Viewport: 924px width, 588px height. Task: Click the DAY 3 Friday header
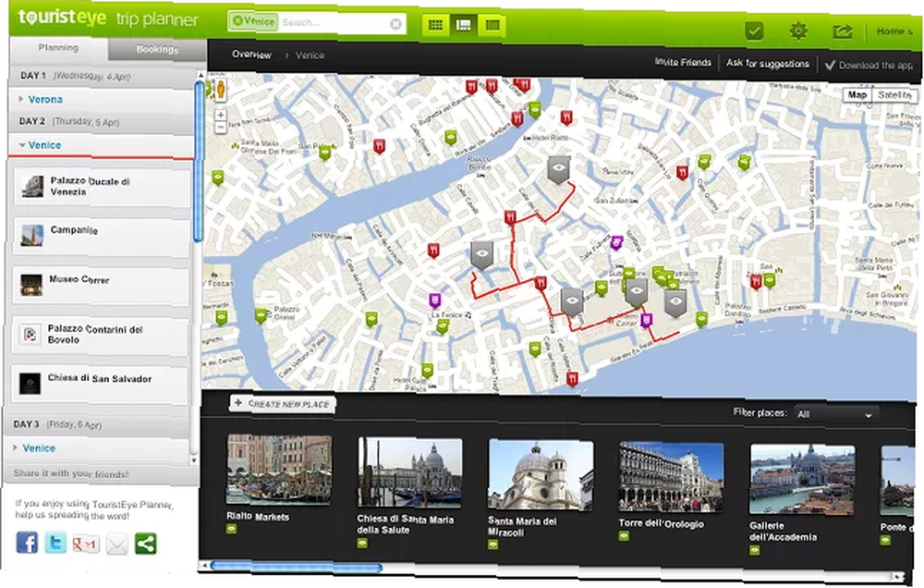pyautogui.click(x=99, y=424)
